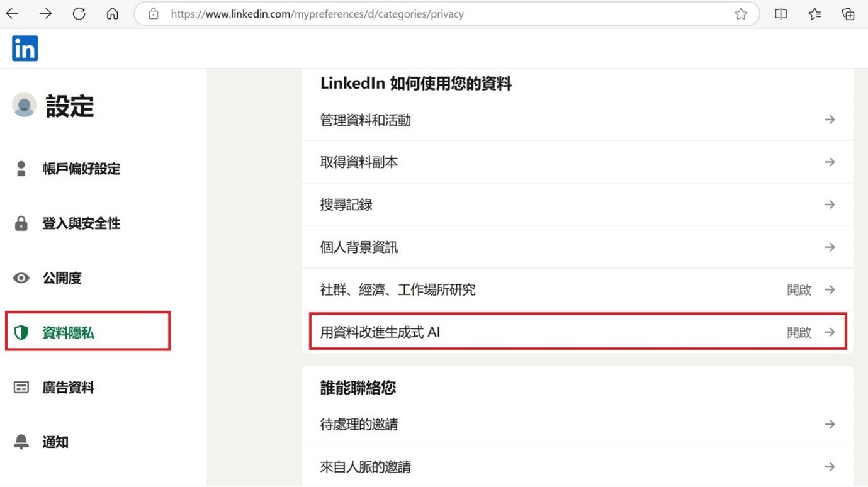The width and height of the screenshot is (868, 487).
Task: Click the browser address bar URL
Action: [x=317, y=14]
